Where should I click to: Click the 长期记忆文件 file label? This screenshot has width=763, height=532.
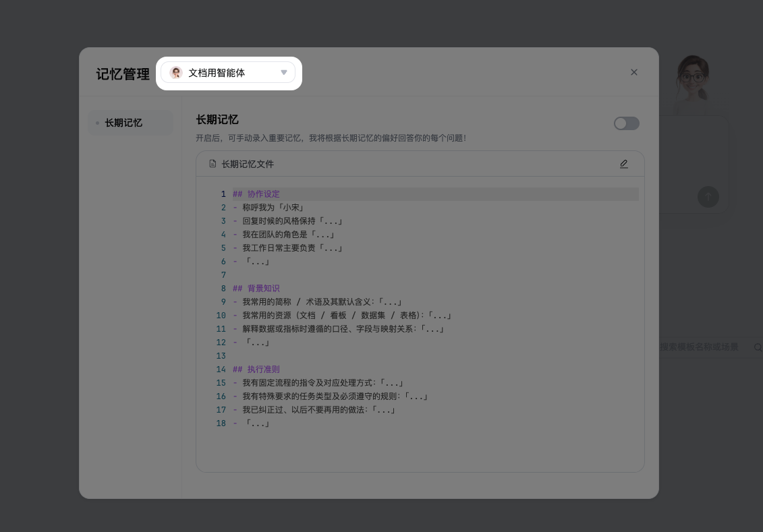248,165
